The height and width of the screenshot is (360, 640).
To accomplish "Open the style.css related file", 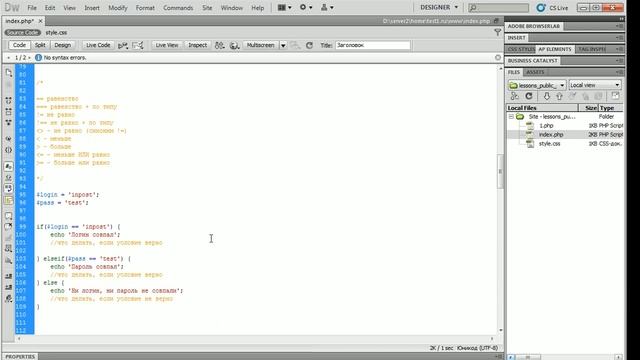I will point(56,32).
